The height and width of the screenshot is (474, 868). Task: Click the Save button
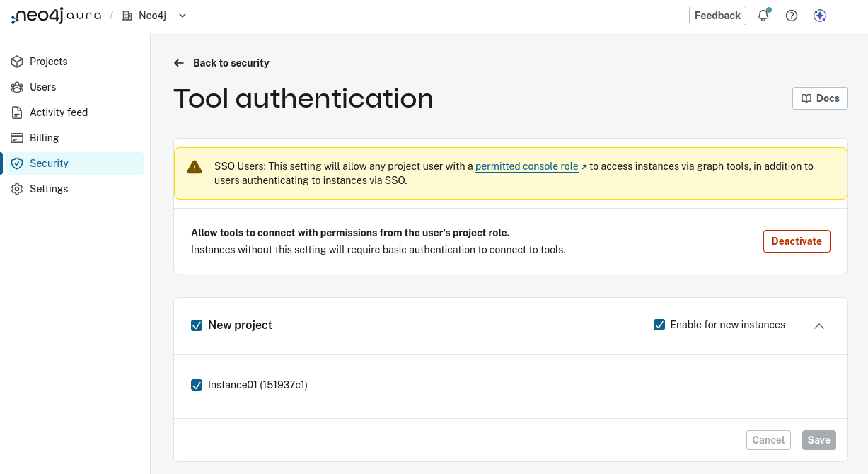tap(819, 440)
